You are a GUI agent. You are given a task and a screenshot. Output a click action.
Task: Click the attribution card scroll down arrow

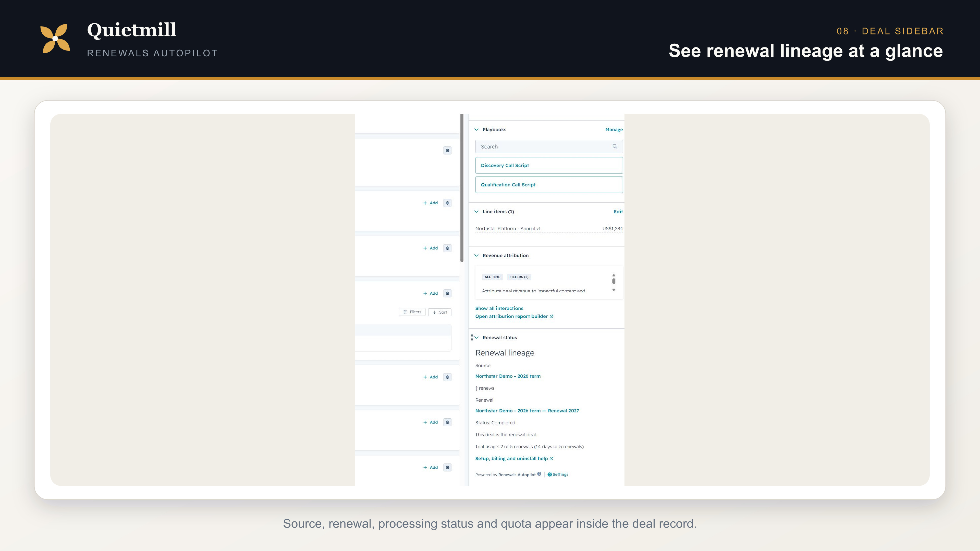[x=613, y=290]
